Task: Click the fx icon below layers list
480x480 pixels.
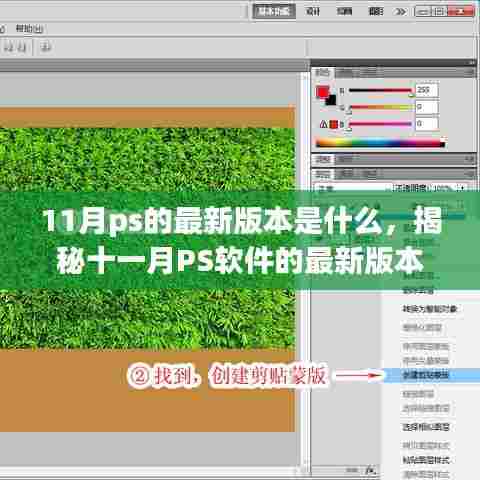Action: coord(371,470)
